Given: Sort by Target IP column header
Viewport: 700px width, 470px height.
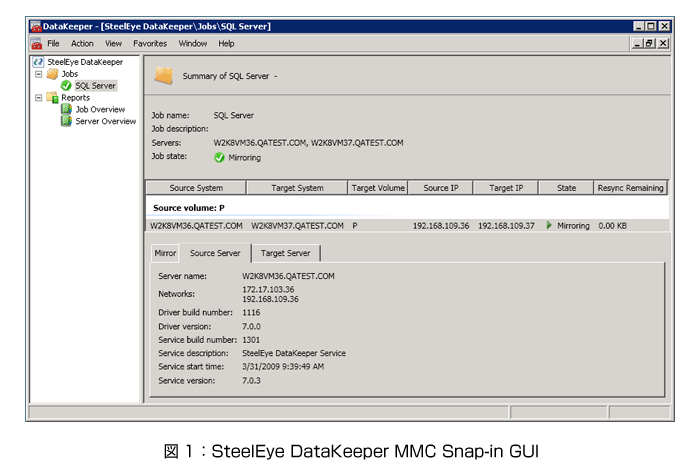Looking at the screenshot, I should (506, 188).
